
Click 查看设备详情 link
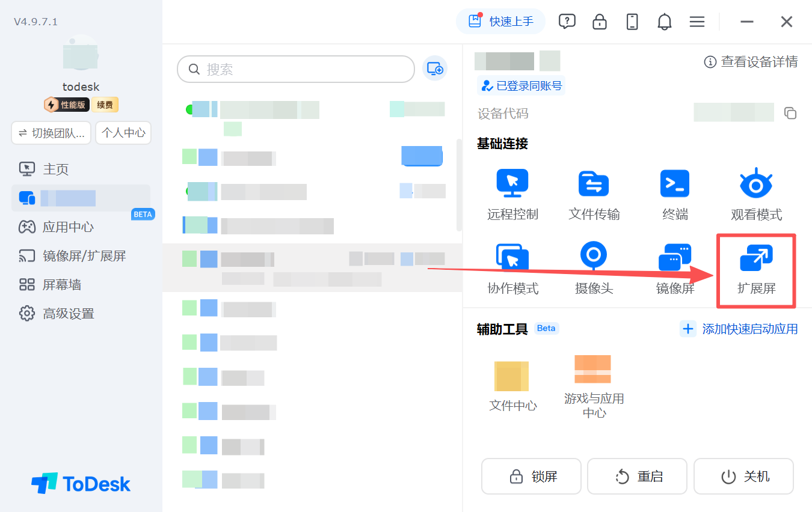[x=751, y=61]
